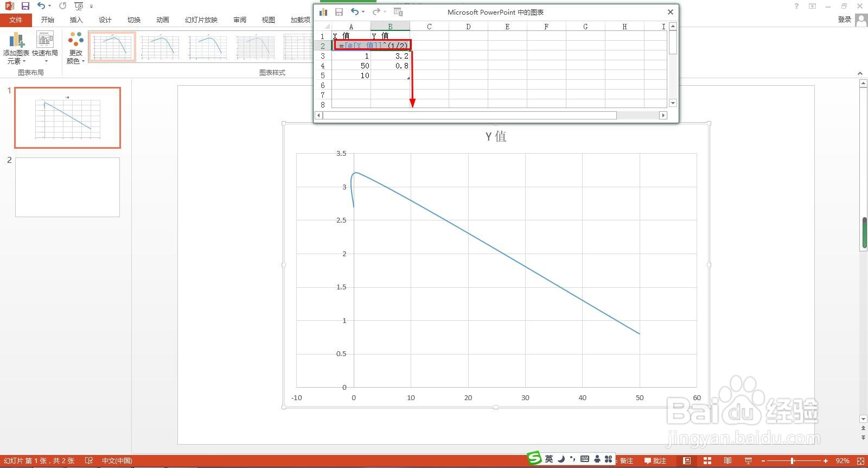Open 批注 comments from status bar
Viewport: 868px width, 468px height.
pos(655,461)
